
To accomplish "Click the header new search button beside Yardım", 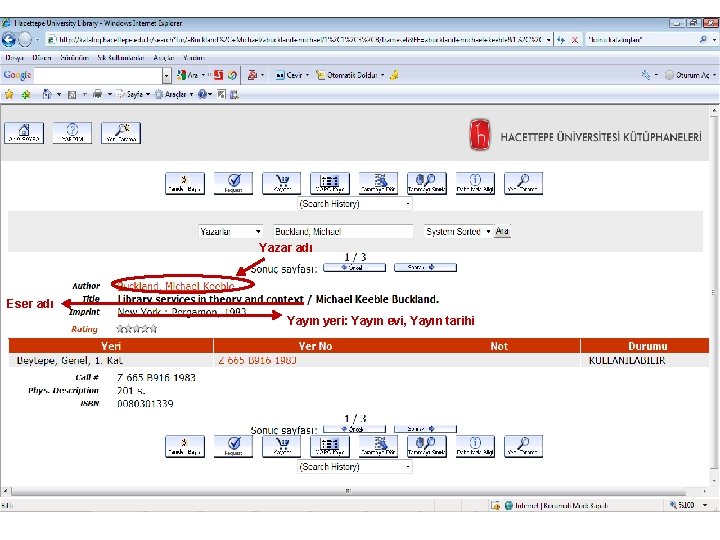I will pyautogui.click(x=121, y=133).
